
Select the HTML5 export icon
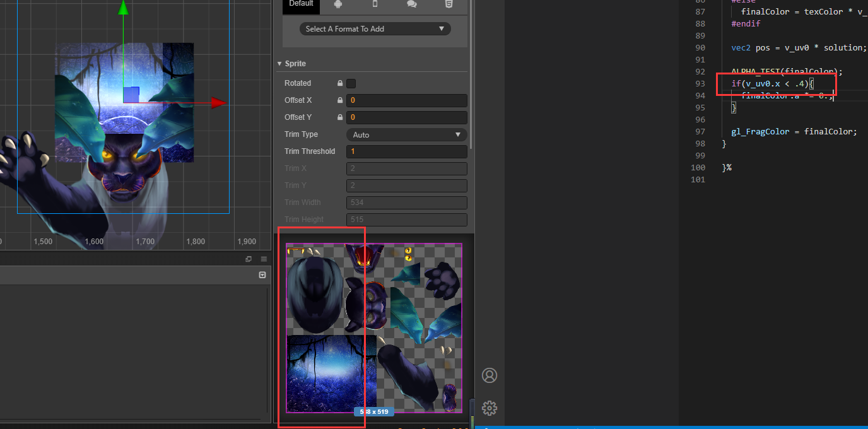pos(449,4)
